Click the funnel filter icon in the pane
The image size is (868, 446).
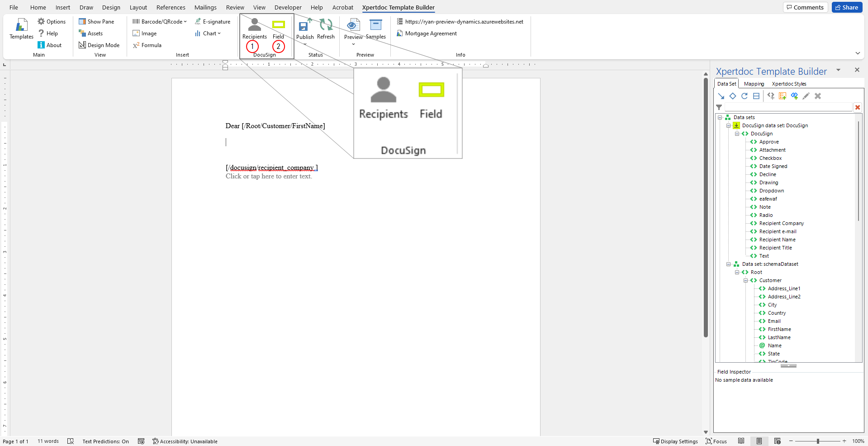click(719, 107)
